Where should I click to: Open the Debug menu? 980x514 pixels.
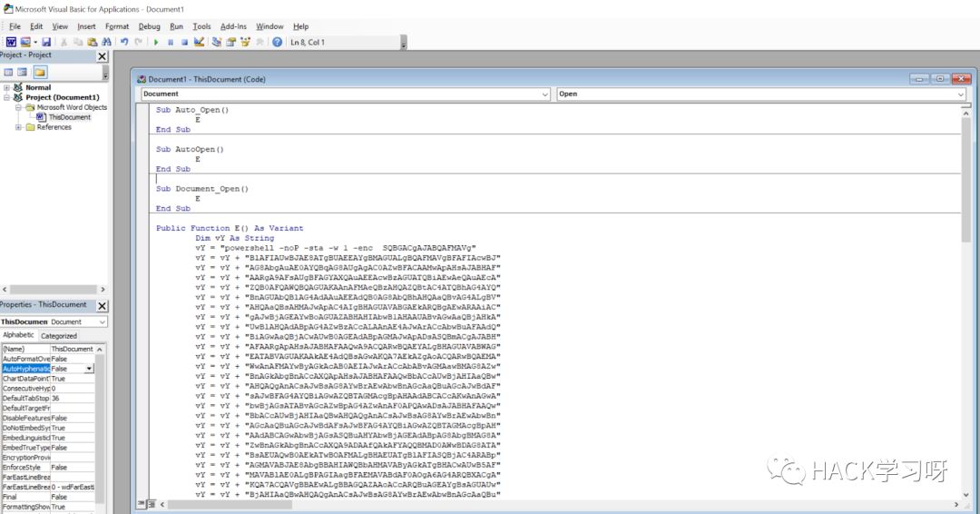[149, 26]
